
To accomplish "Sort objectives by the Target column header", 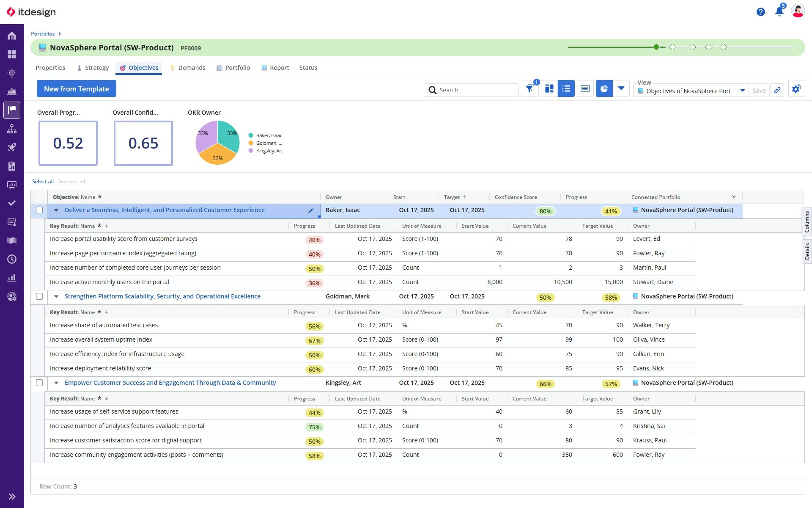I will click(452, 197).
